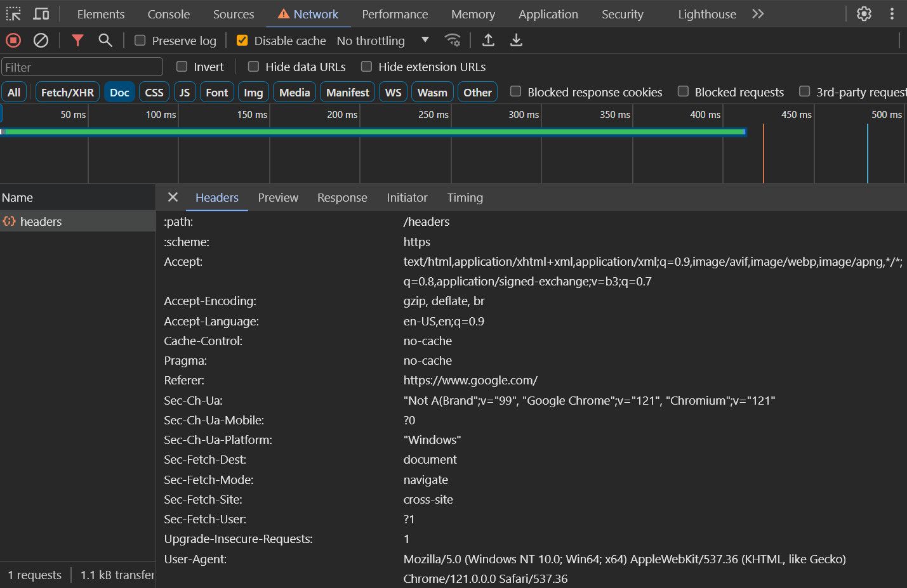Image resolution: width=907 pixels, height=588 pixels.
Task: Enable the Preserve log checkbox
Action: [140, 41]
